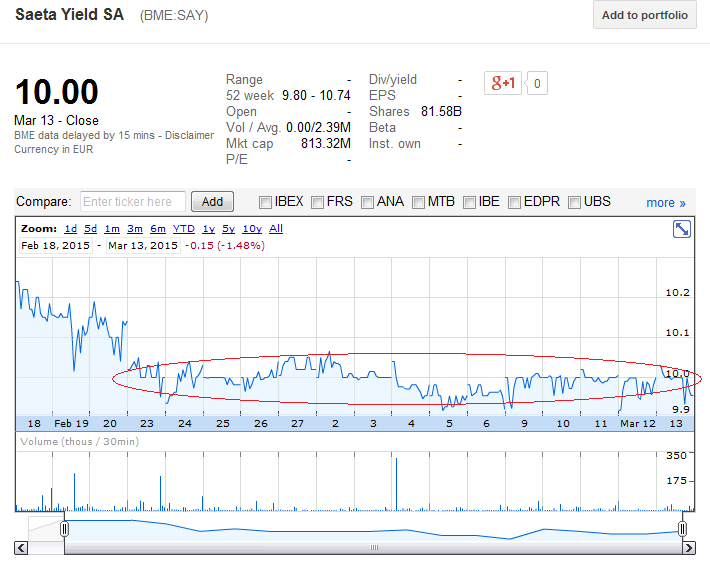Click the Feb 19 date label on chart axis
Viewport: 710px width, 561px height.
tap(71, 424)
